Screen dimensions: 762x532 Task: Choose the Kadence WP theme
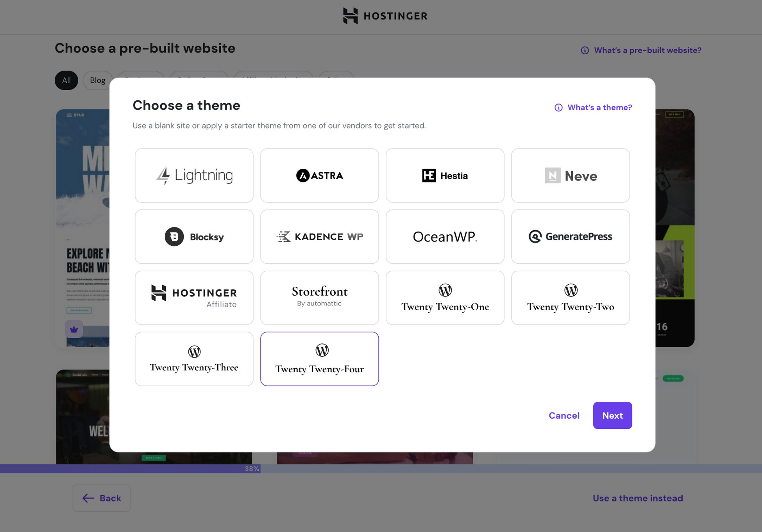click(319, 236)
